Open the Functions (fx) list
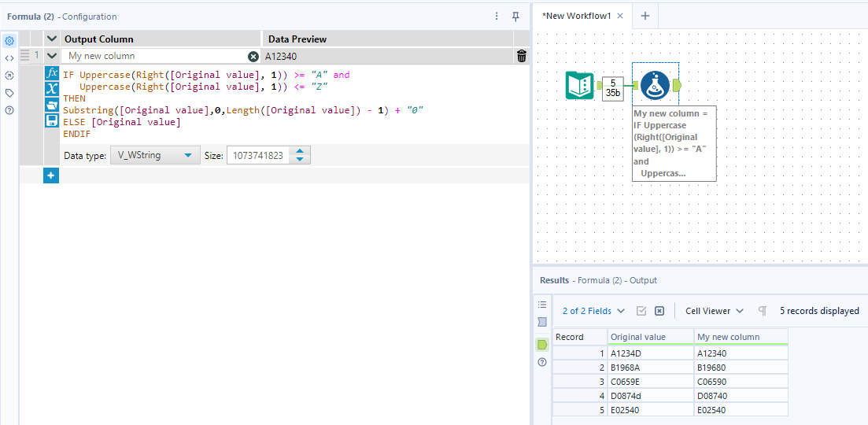Screen dimensions: 868x425 52,72
